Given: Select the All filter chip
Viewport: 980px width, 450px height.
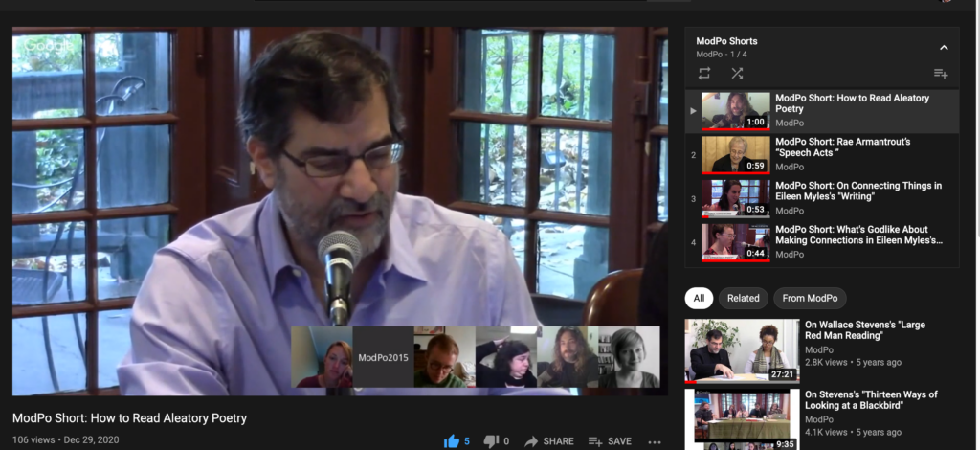Looking at the screenshot, I should pyautogui.click(x=699, y=298).
